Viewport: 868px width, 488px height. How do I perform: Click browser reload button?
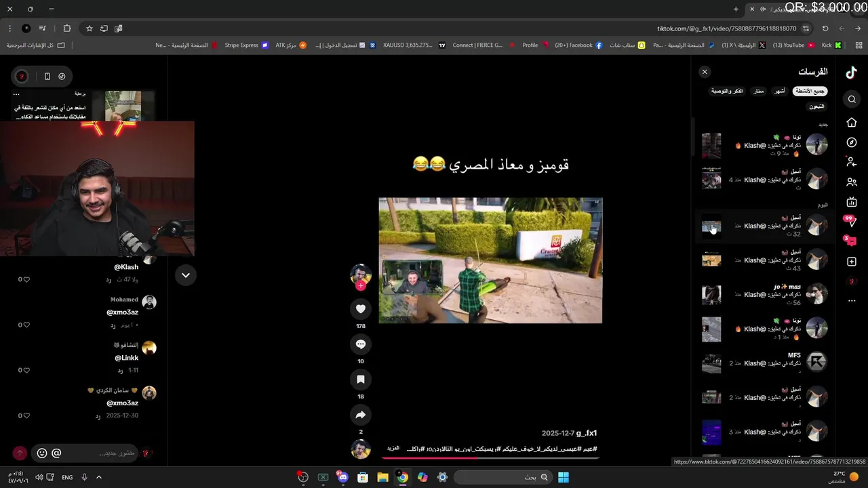click(x=825, y=28)
